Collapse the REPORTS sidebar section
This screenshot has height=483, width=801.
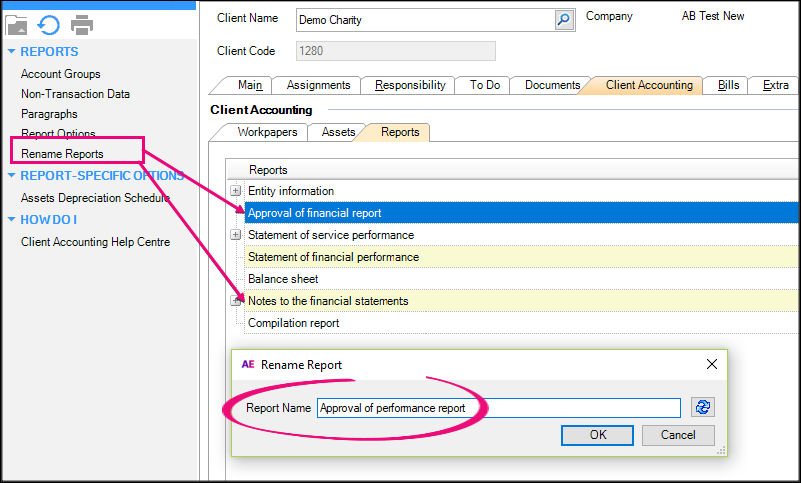(12, 52)
